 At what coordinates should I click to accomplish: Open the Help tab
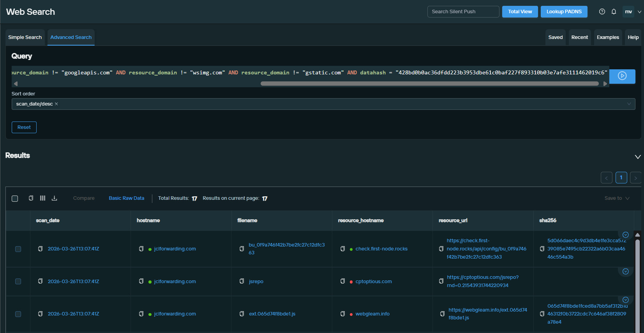(x=633, y=37)
